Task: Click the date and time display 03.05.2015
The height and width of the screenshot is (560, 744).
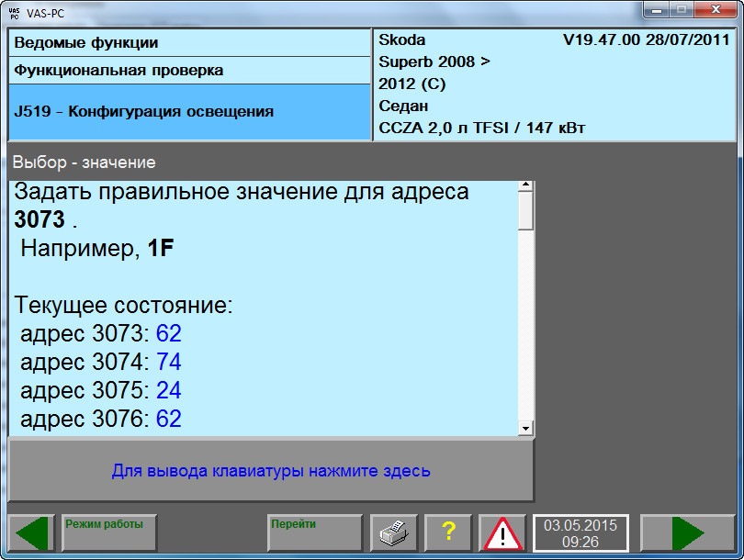Action: tap(581, 533)
